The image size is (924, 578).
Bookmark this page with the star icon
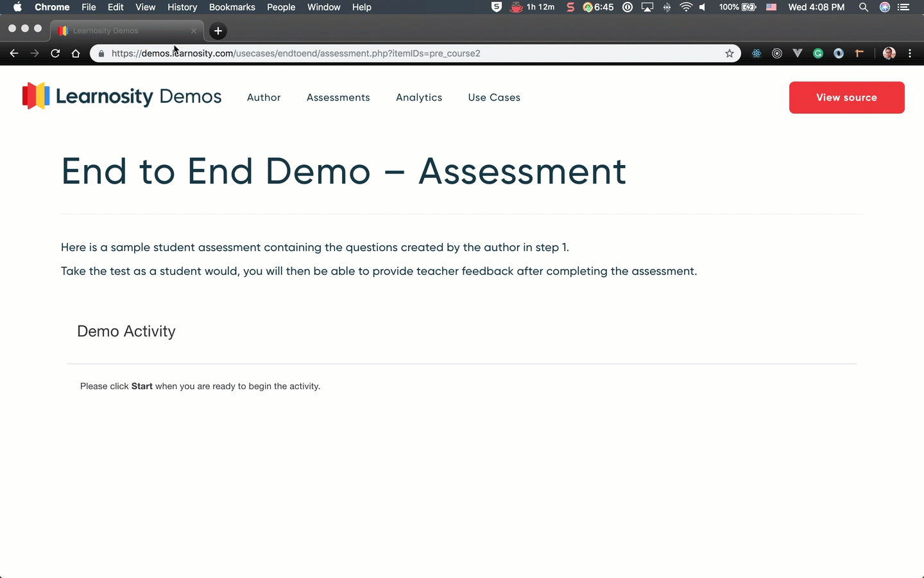click(x=730, y=53)
